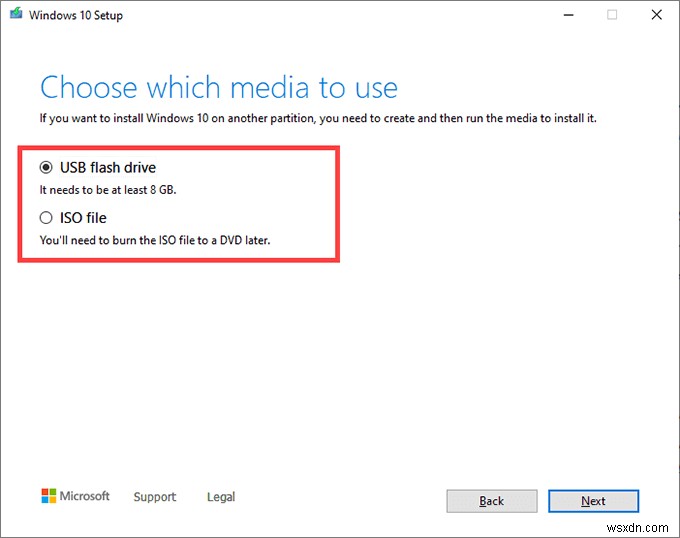Image resolution: width=680 pixels, height=538 pixels.
Task: Click the 'Windows 10 Setup' title text
Action: [x=76, y=15]
